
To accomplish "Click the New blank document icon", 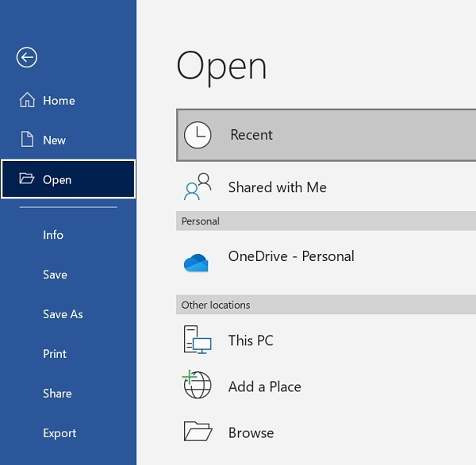I will pyautogui.click(x=27, y=140).
